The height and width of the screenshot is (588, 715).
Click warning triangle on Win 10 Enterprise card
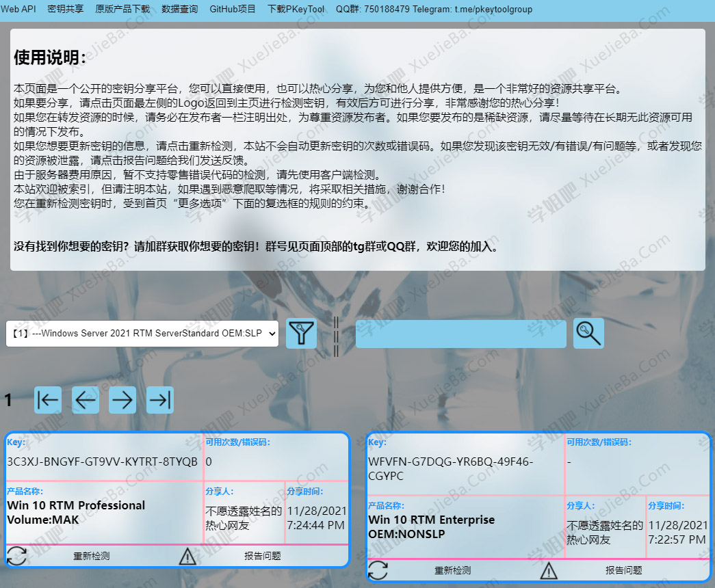pos(549,571)
